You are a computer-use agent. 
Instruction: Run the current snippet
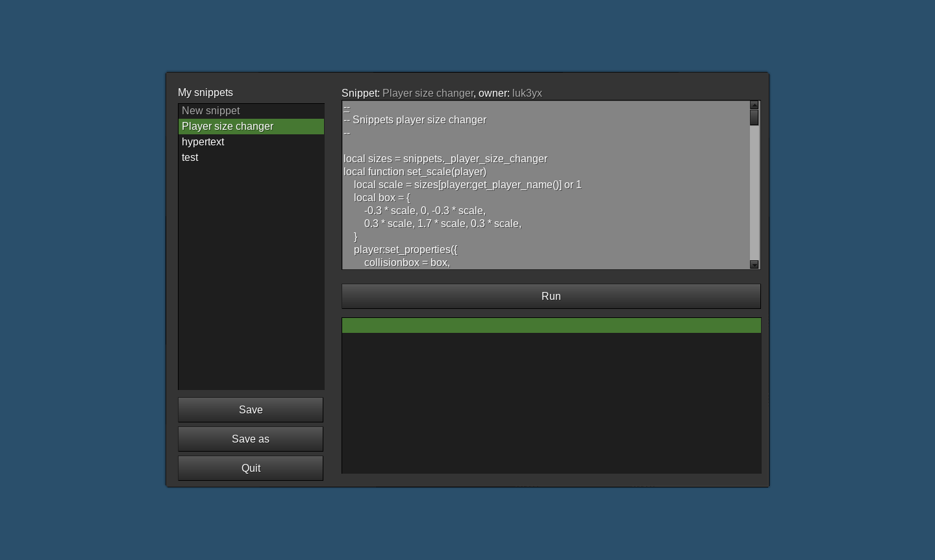click(x=551, y=297)
